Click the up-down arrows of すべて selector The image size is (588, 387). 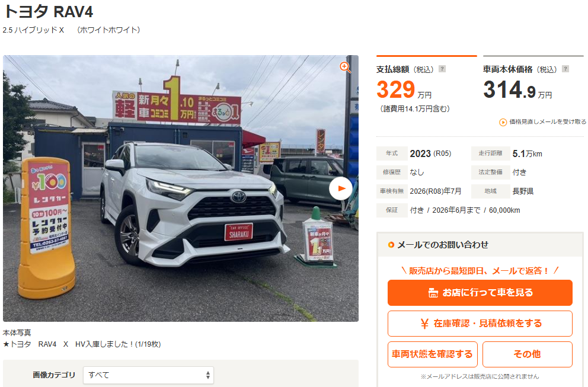click(x=207, y=375)
